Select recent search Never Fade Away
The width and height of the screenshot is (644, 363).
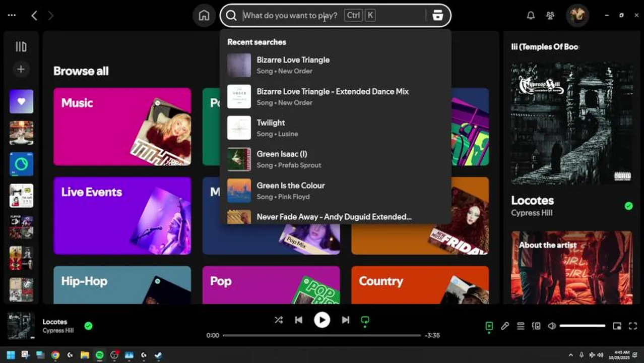tap(335, 217)
